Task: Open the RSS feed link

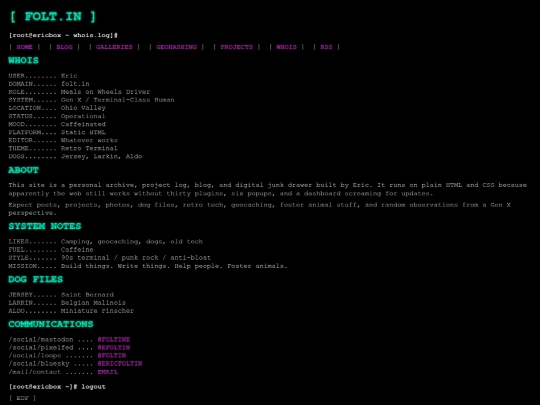Action: 326,47
